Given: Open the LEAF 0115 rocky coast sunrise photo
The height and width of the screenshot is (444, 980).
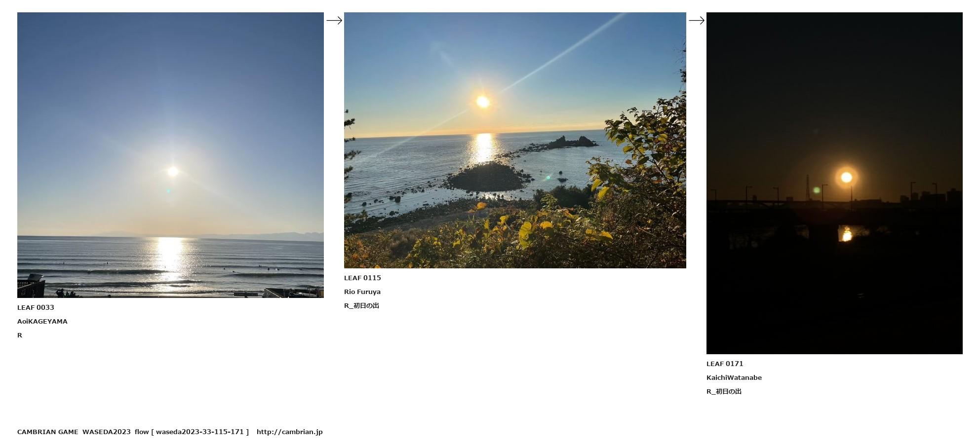Looking at the screenshot, I should point(515,140).
